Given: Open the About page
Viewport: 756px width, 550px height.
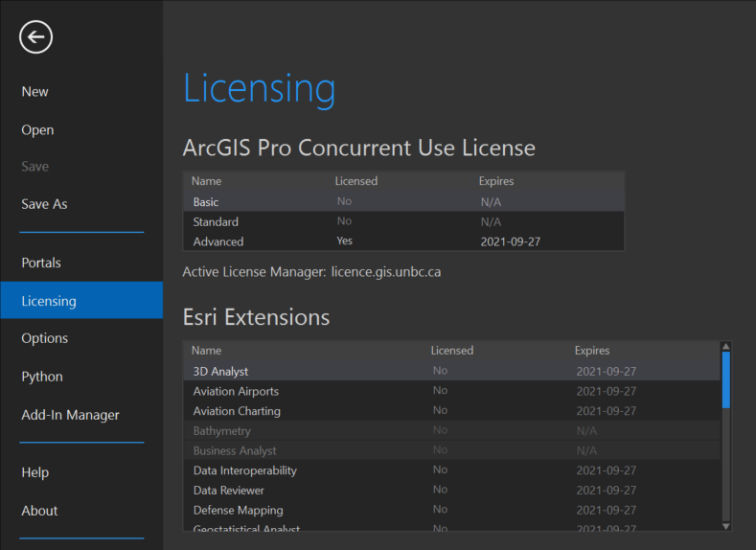Looking at the screenshot, I should [x=39, y=511].
